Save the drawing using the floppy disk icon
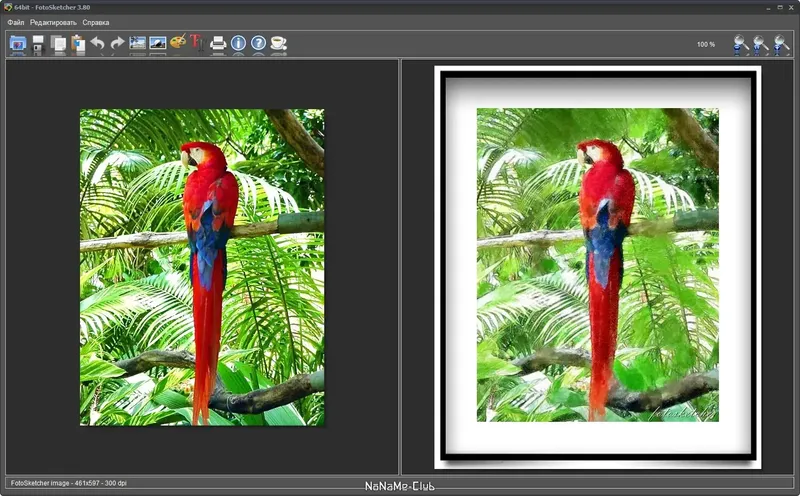Image resolution: width=800 pixels, height=496 pixels. pyautogui.click(x=38, y=43)
